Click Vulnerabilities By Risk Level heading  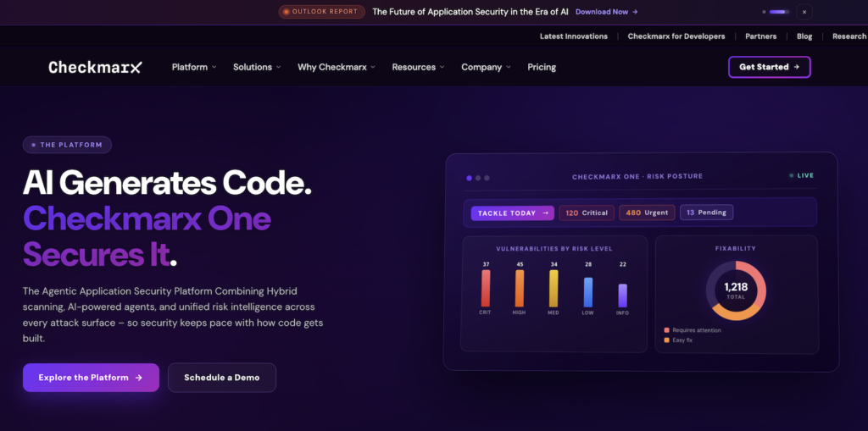click(x=554, y=249)
